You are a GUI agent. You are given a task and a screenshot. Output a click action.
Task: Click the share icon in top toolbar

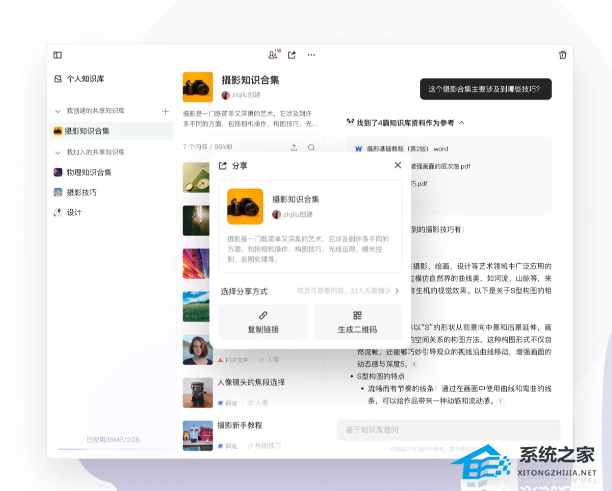point(292,55)
